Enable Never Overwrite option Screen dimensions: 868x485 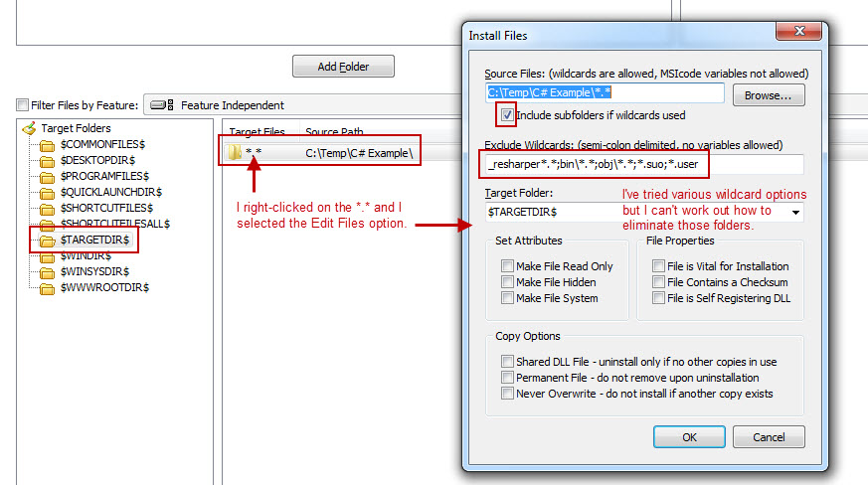coord(507,394)
